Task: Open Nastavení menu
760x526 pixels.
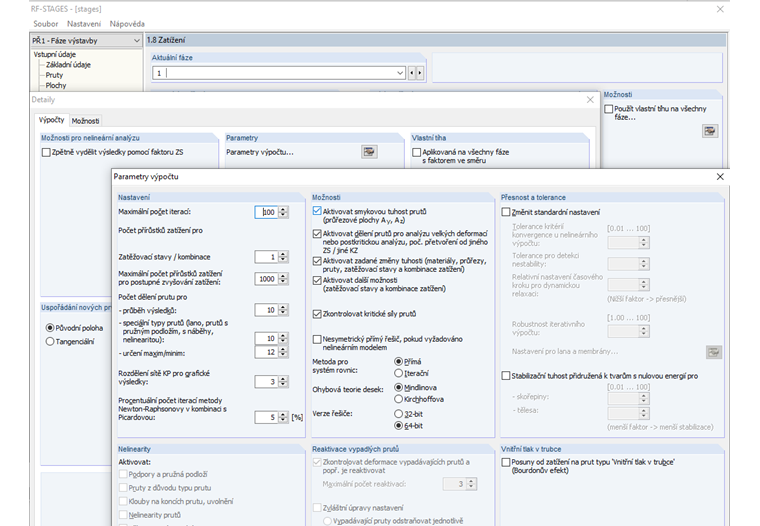Action: 84,24
